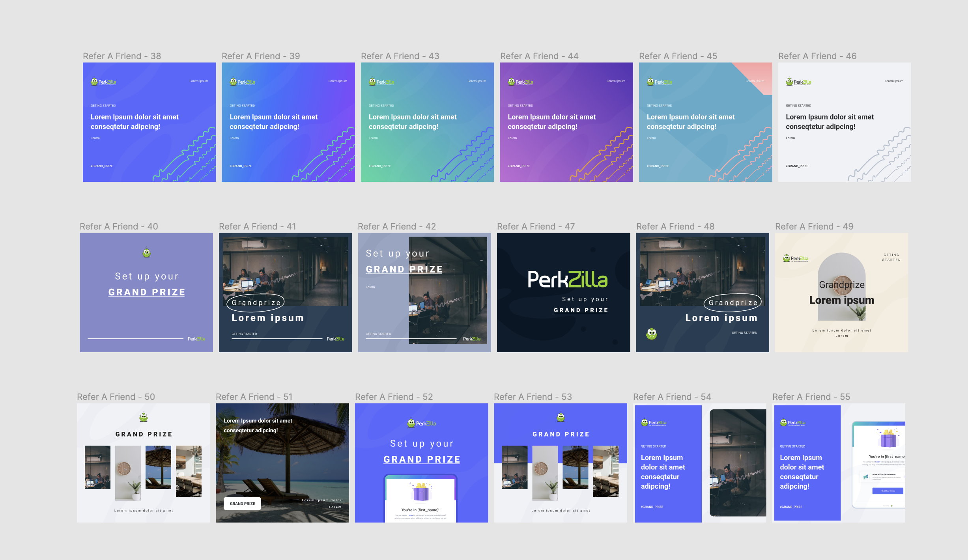The height and width of the screenshot is (560, 968).
Task: Click the office photo in frame 48
Action: (x=703, y=271)
